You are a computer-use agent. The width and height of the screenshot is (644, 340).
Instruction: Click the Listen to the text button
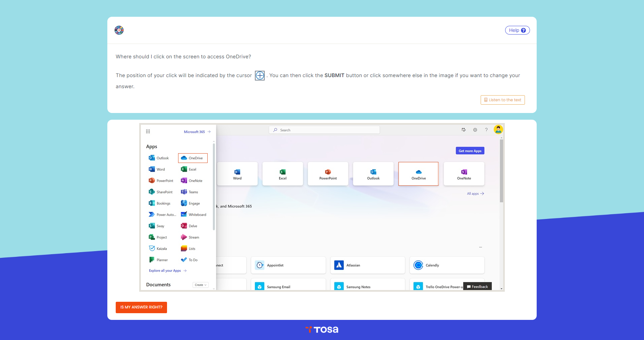[x=502, y=100]
